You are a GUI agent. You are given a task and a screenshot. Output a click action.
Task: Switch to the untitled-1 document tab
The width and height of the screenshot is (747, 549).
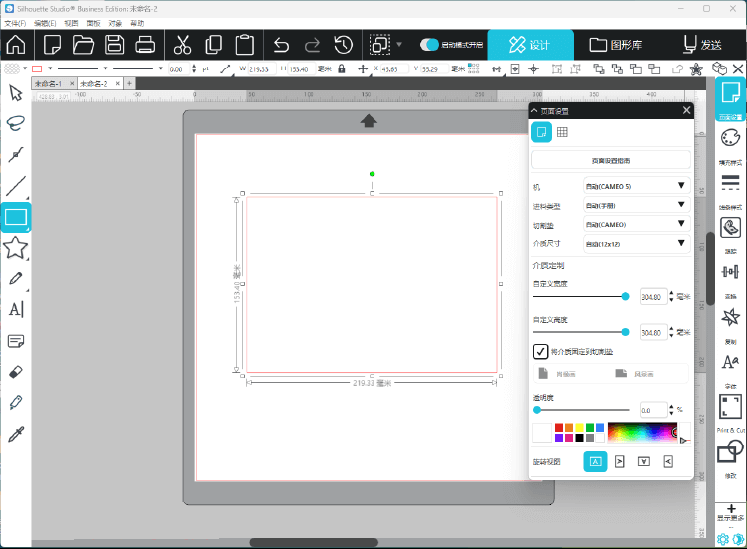pyautogui.click(x=48, y=83)
